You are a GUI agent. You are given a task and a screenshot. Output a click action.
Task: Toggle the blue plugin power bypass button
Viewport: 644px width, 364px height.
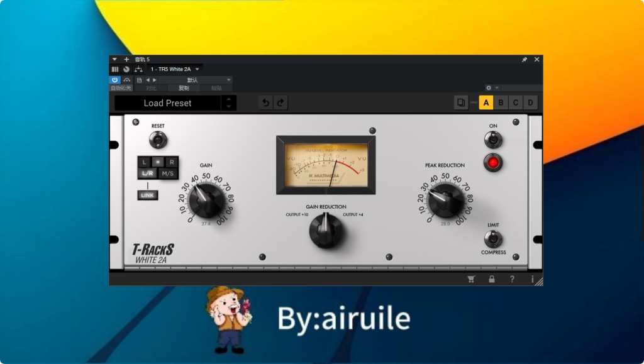pos(114,80)
